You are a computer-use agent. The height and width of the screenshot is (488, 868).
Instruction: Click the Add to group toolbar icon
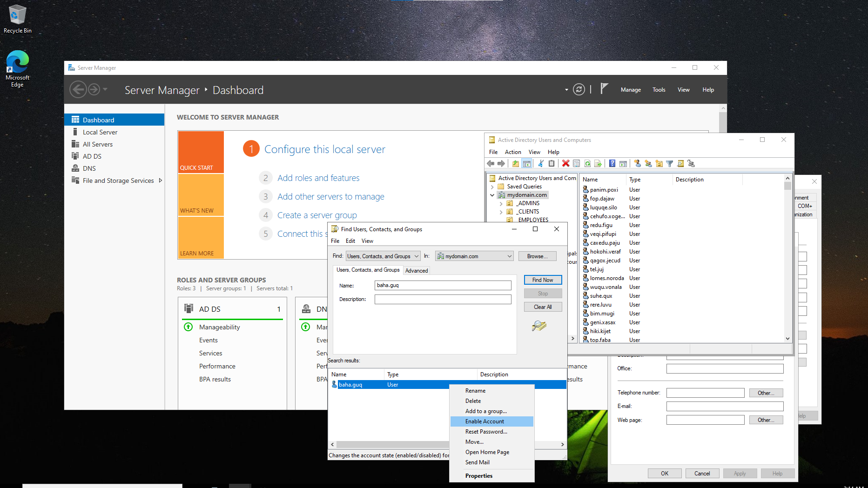click(691, 163)
